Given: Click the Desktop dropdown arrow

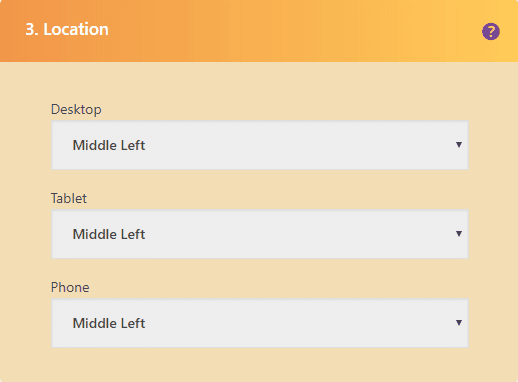Looking at the screenshot, I should (x=459, y=145).
